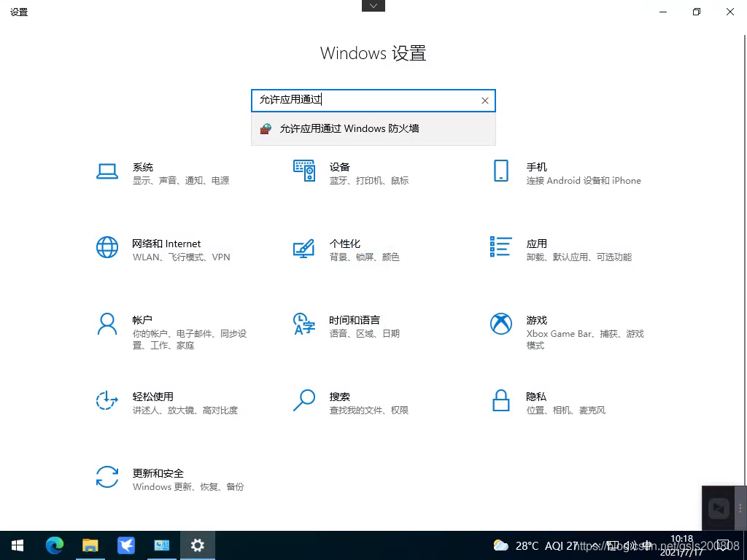
Task: Open the 系统 category title
Action: point(143,167)
